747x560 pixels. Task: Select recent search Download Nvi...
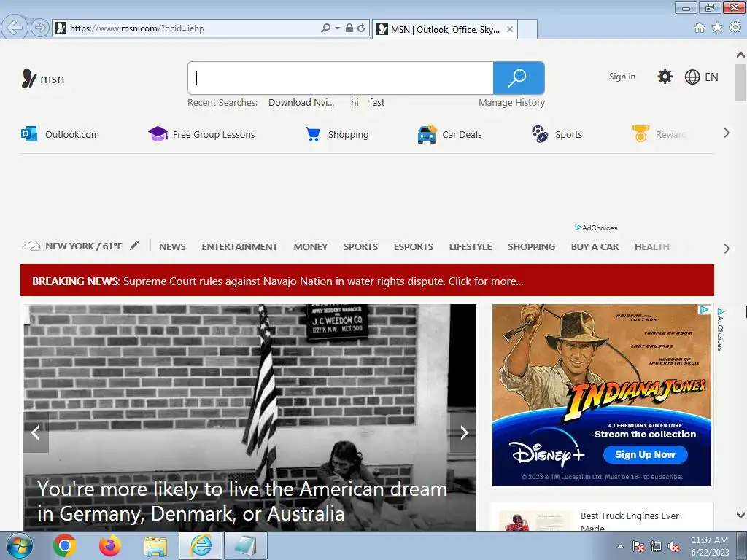click(301, 102)
